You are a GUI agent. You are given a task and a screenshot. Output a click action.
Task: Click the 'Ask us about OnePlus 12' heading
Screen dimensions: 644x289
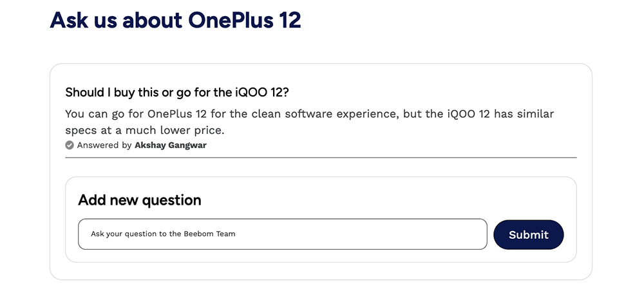[x=175, y=20]
